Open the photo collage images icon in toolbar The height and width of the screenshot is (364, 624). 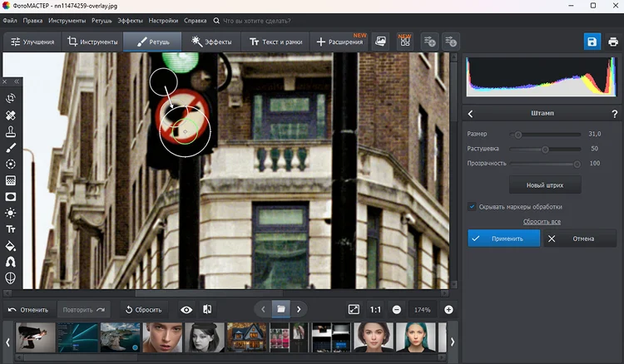pyautogui.click(x=381, y=42)
